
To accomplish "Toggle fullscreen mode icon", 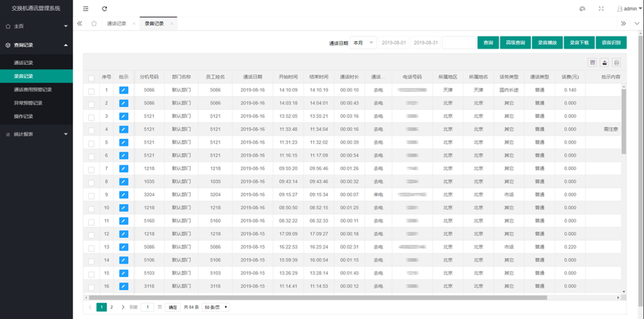I will pos(601,9).
